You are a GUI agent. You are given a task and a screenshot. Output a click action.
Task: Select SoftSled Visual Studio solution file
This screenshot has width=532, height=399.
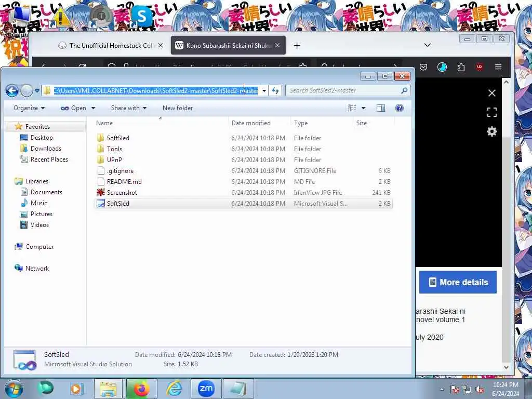point(244,203)
